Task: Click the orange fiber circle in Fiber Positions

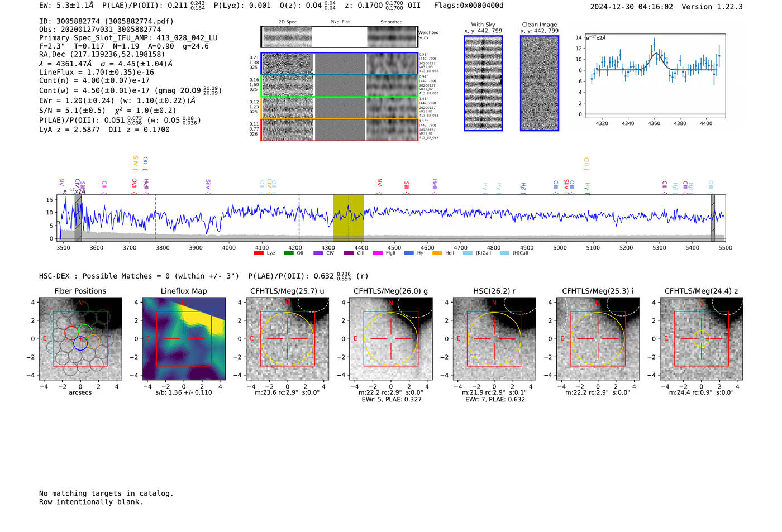Action: pos(93,342)
